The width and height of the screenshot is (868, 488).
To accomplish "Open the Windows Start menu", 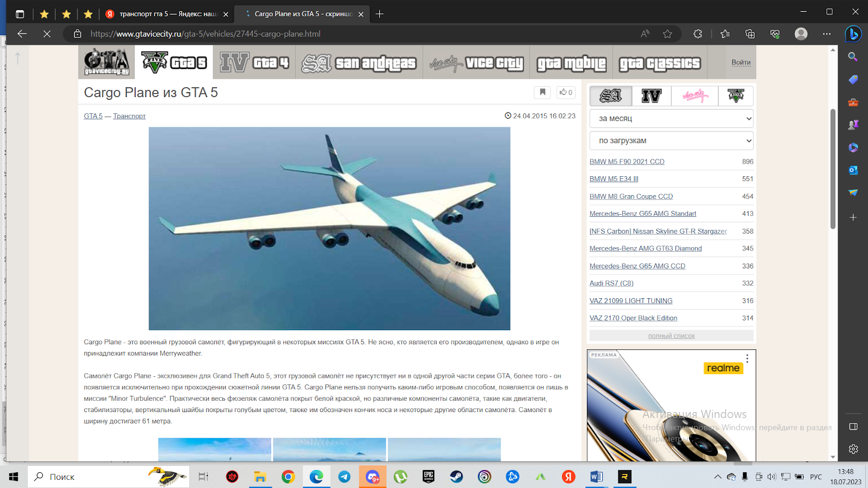I will pyautogui.click(x=14, y=477).
